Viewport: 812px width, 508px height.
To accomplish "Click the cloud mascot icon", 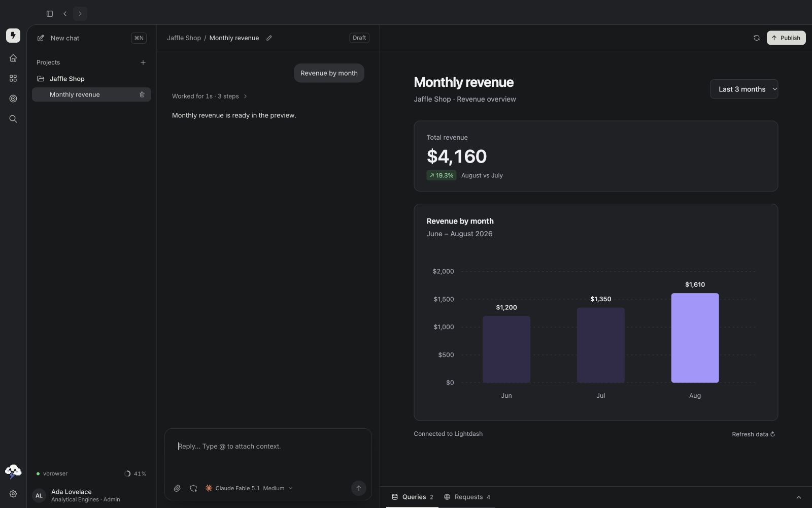I will tap(13, 472).
